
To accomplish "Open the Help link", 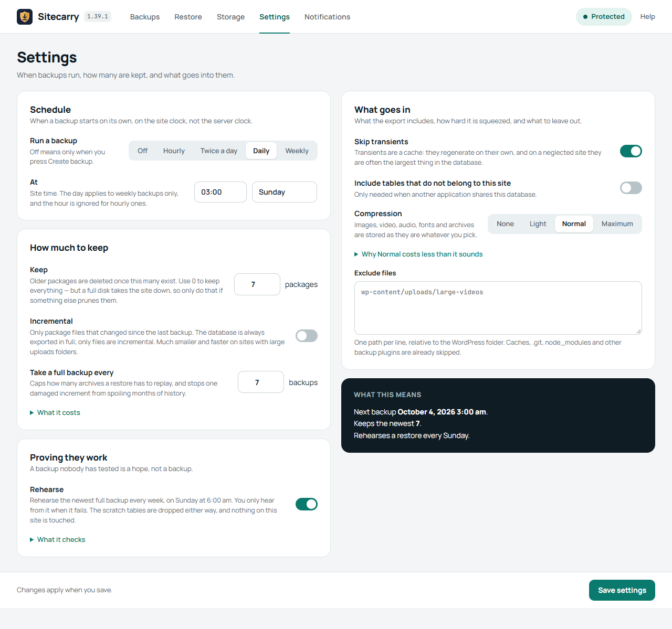I will point(648,17).
